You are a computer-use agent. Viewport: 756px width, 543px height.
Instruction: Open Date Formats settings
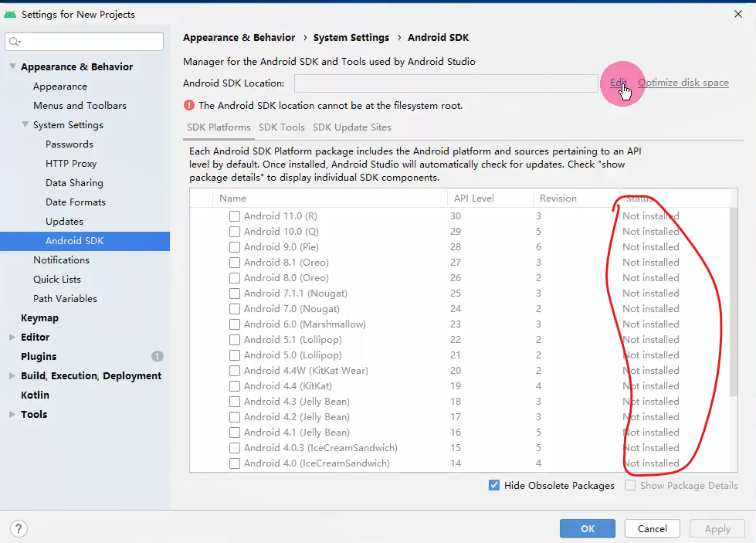click(75, 202)
